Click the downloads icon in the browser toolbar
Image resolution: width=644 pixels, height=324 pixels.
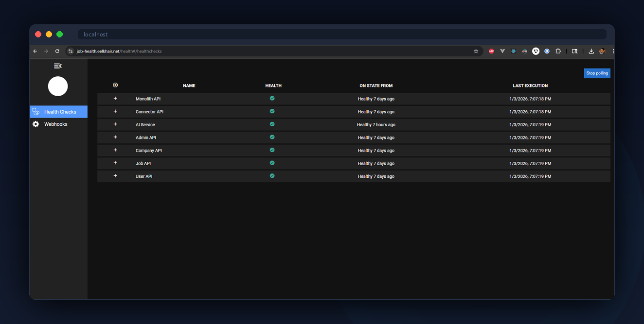[591, 51]
